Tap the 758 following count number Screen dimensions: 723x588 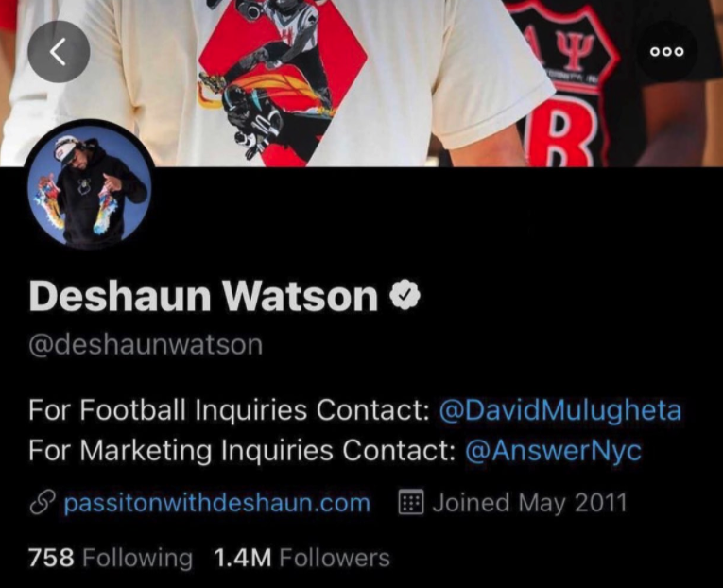coord(51,557)
